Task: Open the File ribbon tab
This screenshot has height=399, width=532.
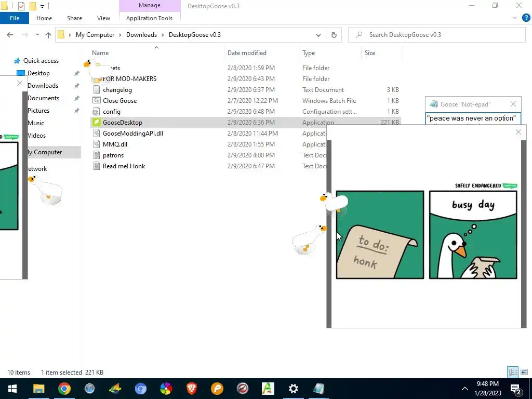Action: click(x=14, y=18)
